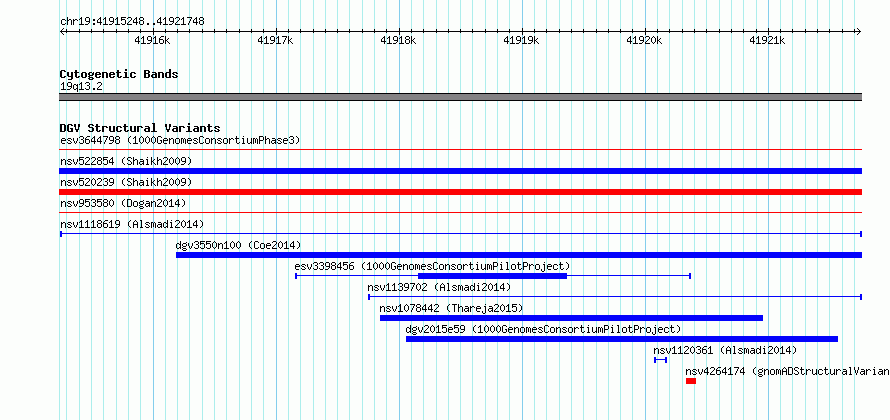The width and height of the screenshot is (890, 420).
Task: Select the gray 19q13.2 cytogenetic band bar
Action: click(460, 97)
